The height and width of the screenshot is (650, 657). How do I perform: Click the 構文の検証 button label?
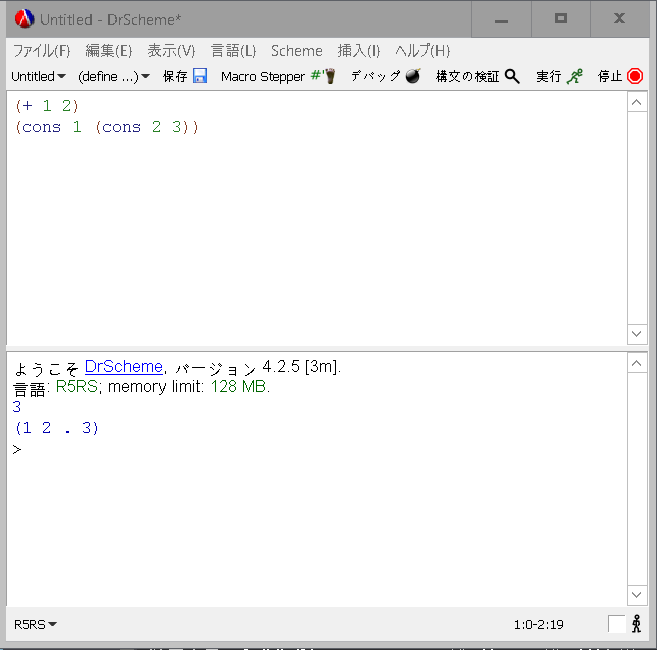click(467, 76)
